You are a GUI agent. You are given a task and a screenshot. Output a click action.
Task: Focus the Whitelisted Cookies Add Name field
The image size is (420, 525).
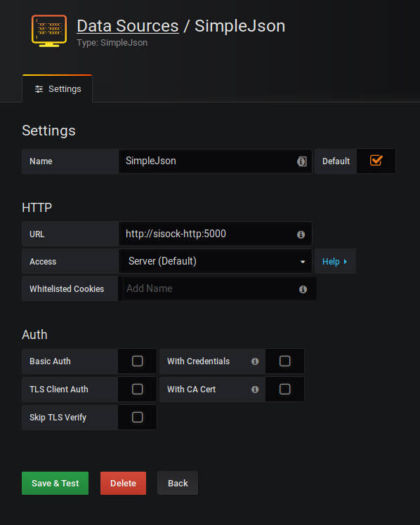point(217,288)
